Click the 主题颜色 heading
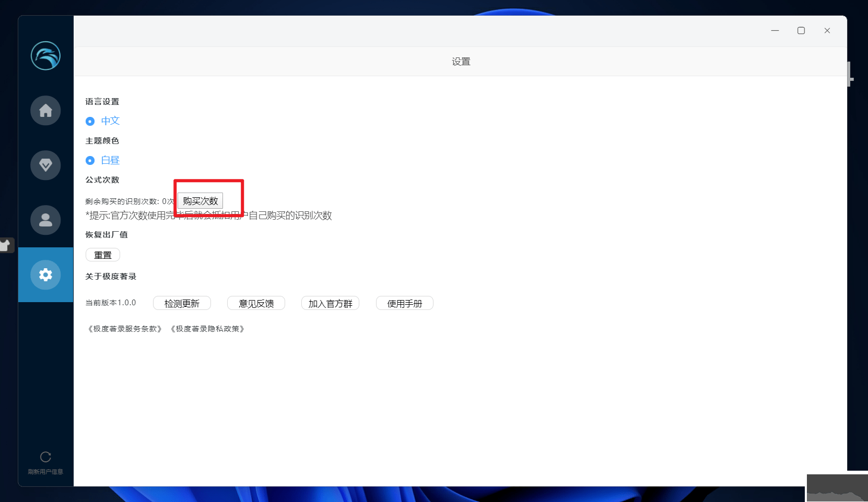 click(x=102, y=141)
